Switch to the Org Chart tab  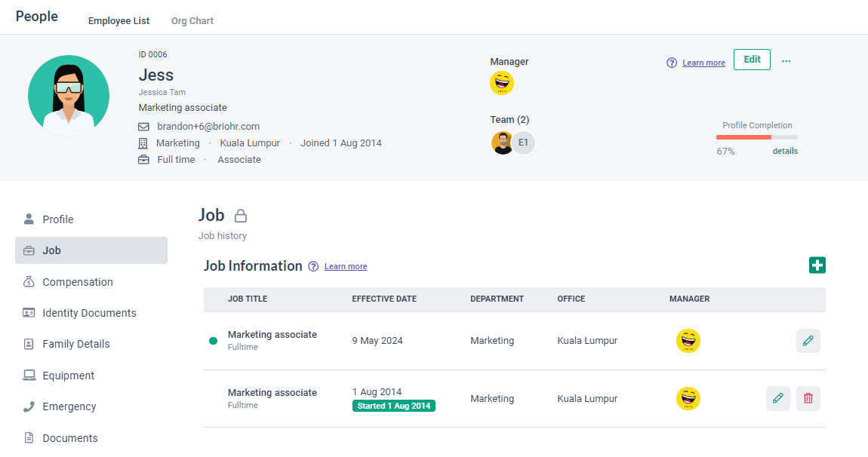click(x=192, y=20)
